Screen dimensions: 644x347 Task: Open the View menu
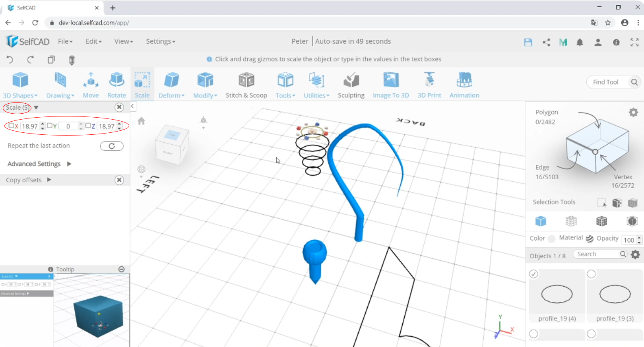(x=124, y=41)
